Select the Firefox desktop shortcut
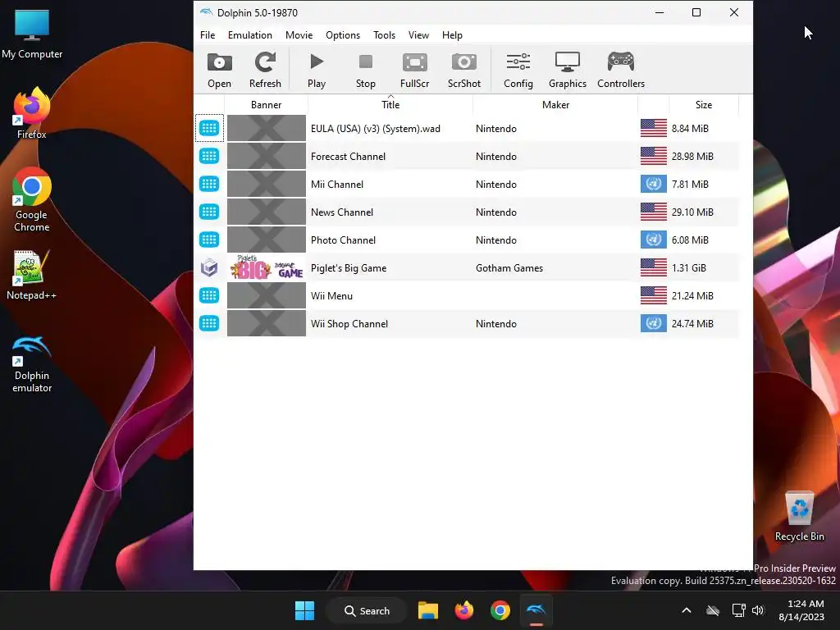This screenshot has height=630, width=840. click(32, 113)
